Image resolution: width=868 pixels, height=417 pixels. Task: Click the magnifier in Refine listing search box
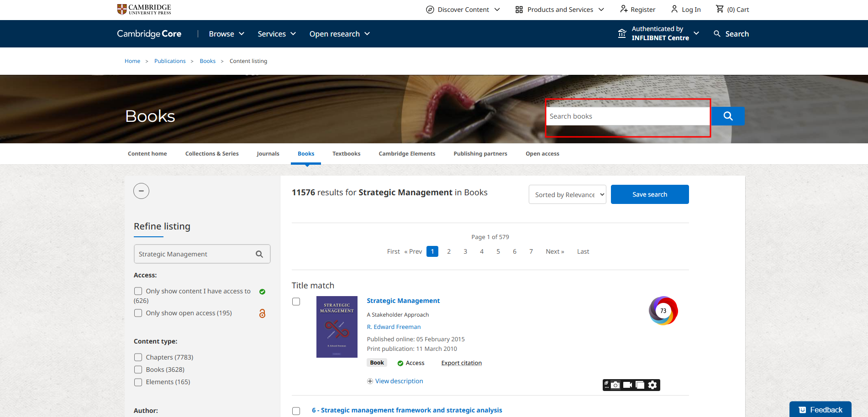click(259, 254)
